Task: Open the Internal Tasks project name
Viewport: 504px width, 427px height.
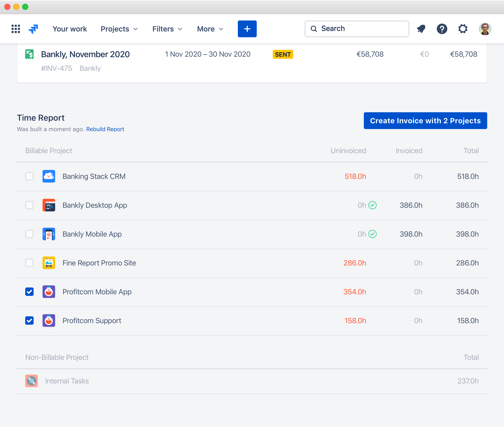Action: point(67,381)
